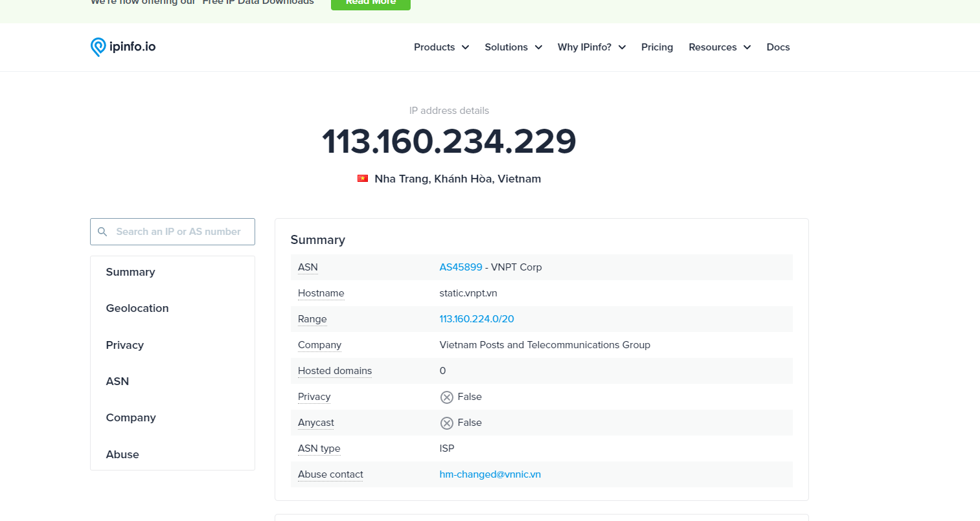Click the green Read More button
Viewport: 980px width, 521px height.
(x=370, y=4)
